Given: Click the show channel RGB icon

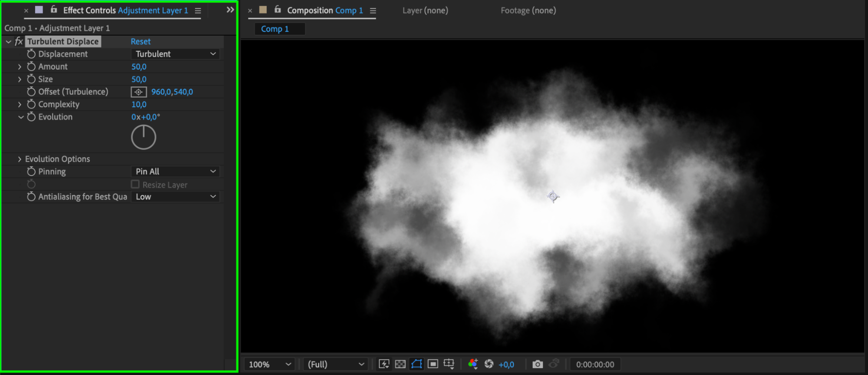Looking at the screenshot, I should click(473, 364).
